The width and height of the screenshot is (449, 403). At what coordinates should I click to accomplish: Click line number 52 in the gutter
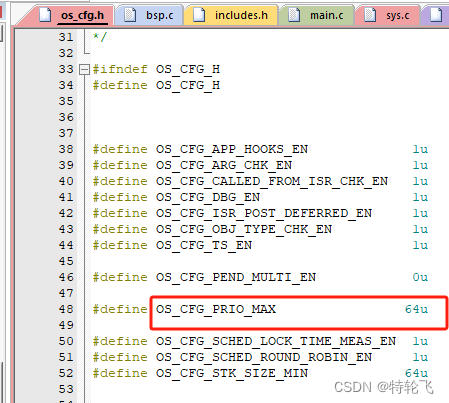click(66, 373)
